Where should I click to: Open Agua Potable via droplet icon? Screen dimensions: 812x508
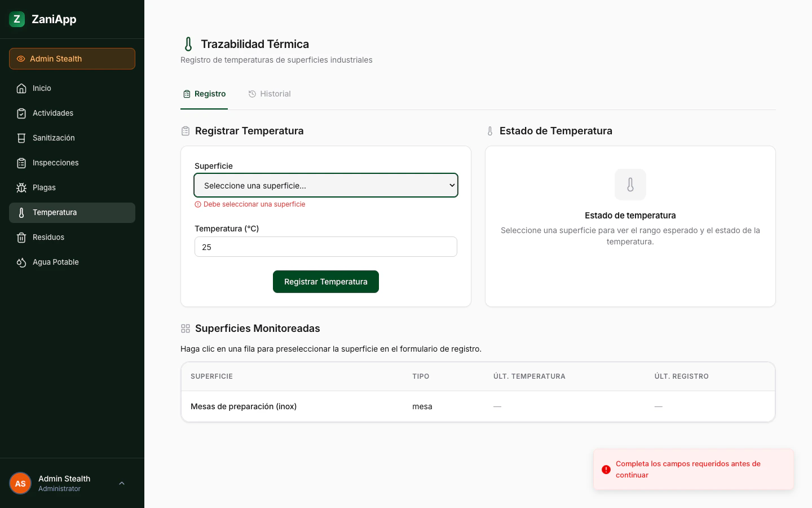coord(21,262)
